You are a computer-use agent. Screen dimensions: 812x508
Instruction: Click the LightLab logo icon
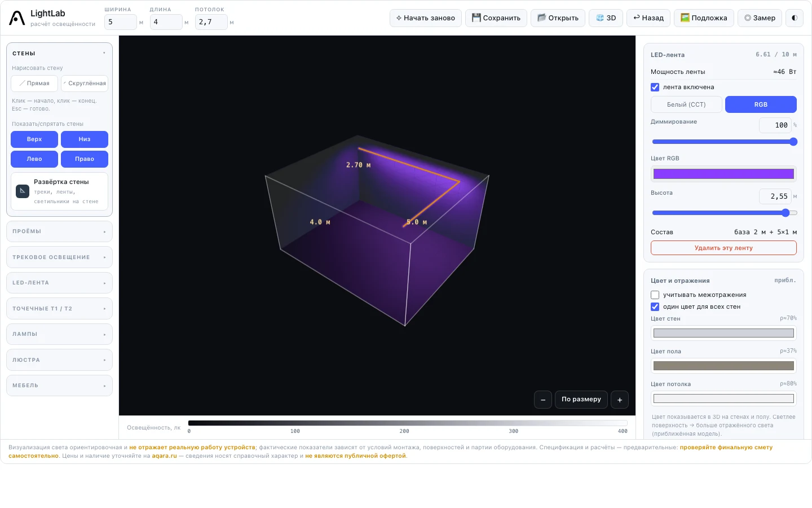(17, 18)
